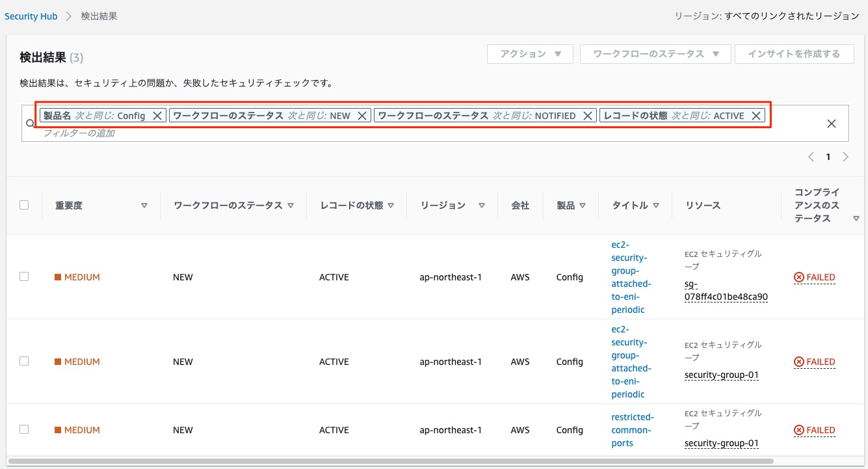Check the restricted-common-ports finding row

[x=24, y=429]
